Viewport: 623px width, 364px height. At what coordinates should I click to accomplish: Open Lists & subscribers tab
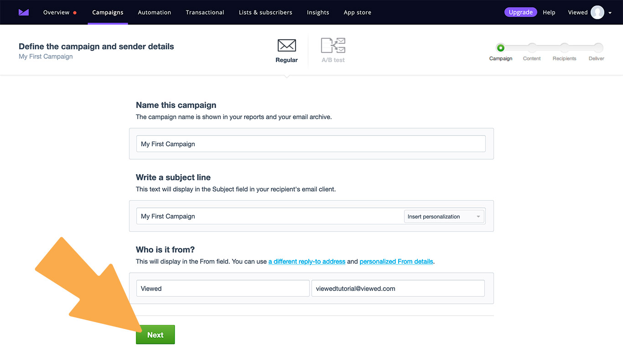tap(265, 12)
